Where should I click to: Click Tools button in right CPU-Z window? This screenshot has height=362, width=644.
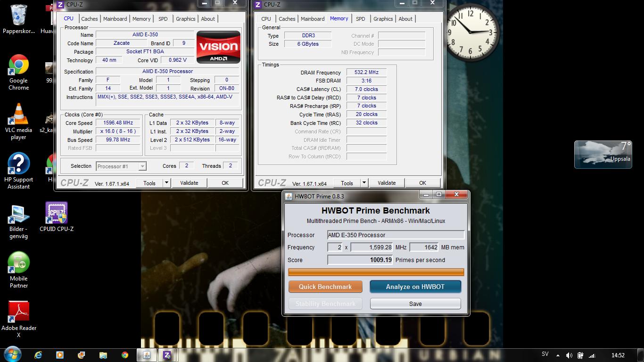point(347,183)
